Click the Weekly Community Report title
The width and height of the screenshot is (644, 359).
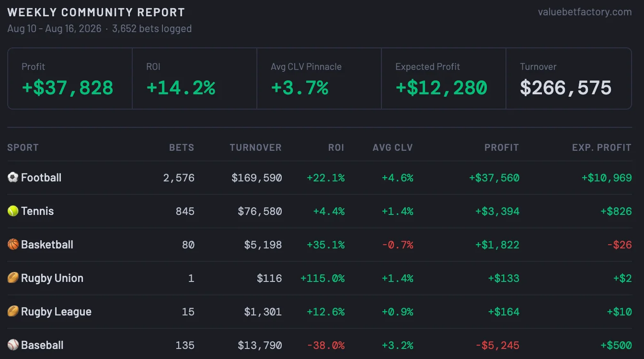tap(96, 12)
